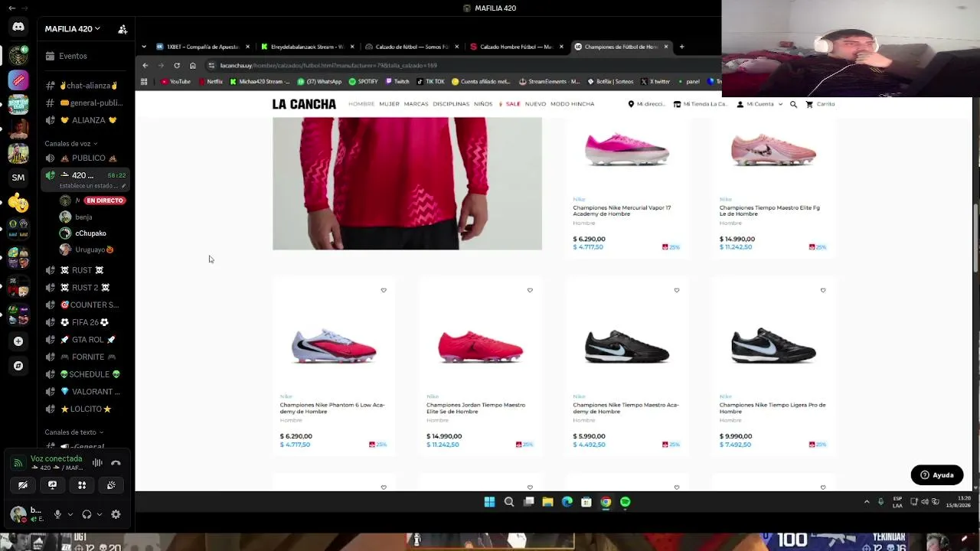Open Windows taskbar search
This screenshot has width=980, height=551.
click(x=509, y=502)
